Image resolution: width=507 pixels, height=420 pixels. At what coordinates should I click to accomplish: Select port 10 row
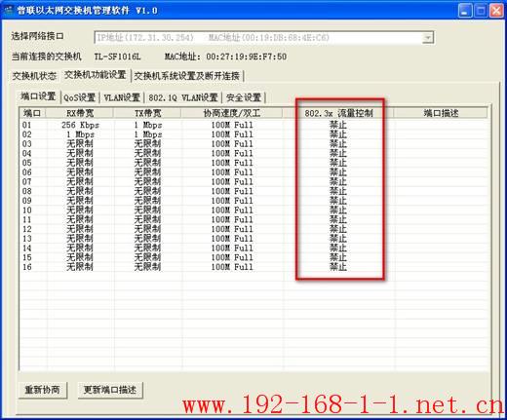click(253, 210)
